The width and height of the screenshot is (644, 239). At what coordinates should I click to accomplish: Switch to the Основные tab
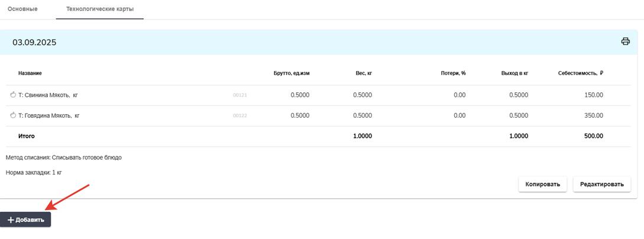click(x=22, y=9)
